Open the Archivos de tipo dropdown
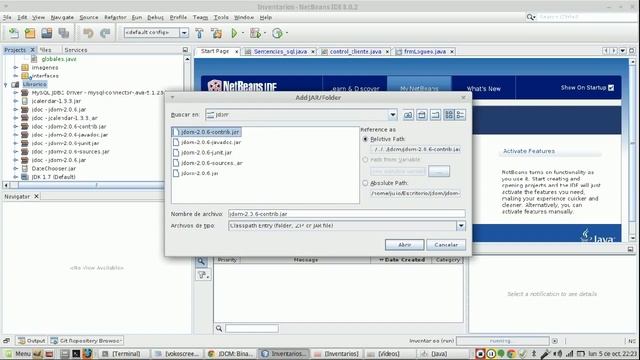Screen dimensions: 640x360 click(461, 226)
